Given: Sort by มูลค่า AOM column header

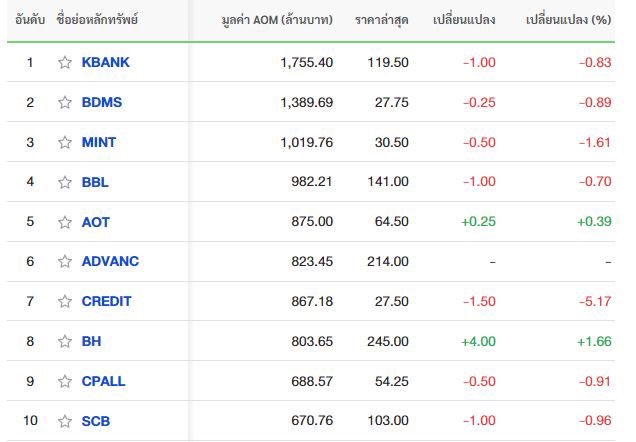Looking at the screenshot, I should 277,19.
